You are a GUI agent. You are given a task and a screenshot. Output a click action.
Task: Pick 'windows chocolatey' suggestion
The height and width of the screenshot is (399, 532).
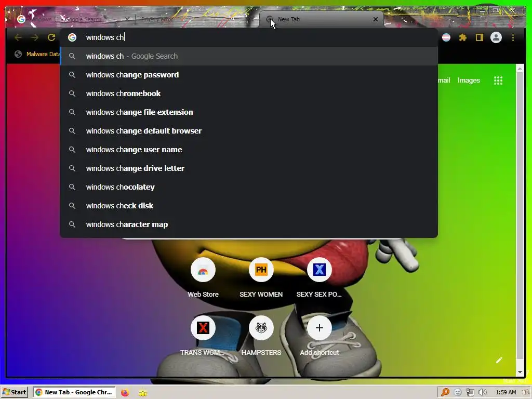tap(249, 187)
